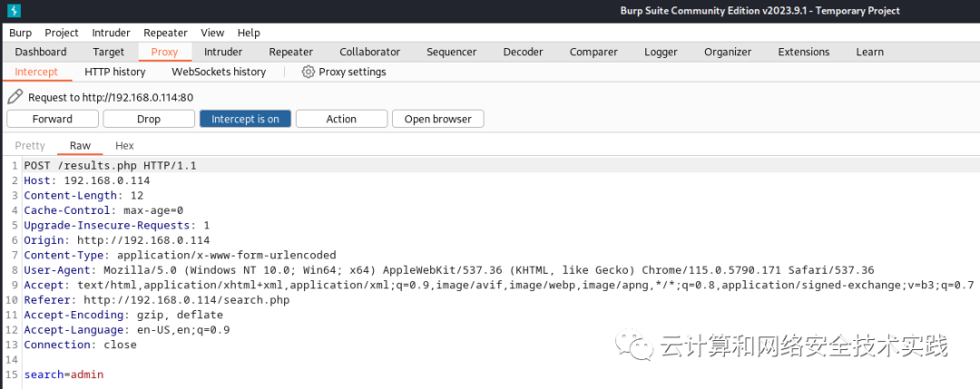Open the Collaborator tab
The height and width of the screenshot is (389, 980).
tap(370, 52)
